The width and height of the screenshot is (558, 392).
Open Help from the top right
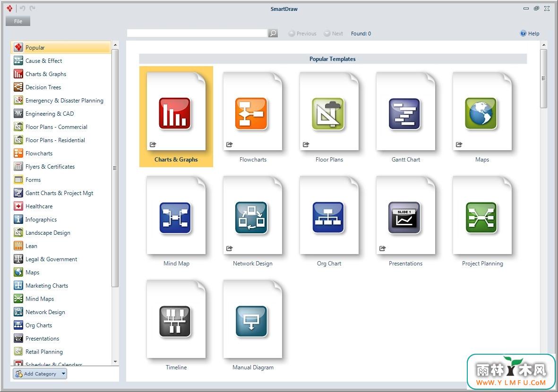(530, 34)
